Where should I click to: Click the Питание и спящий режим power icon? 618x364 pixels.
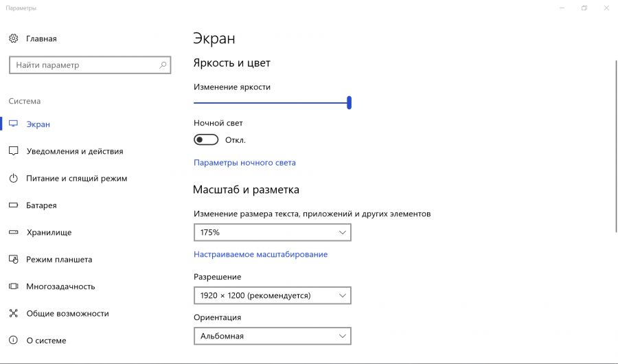[13, 179]
